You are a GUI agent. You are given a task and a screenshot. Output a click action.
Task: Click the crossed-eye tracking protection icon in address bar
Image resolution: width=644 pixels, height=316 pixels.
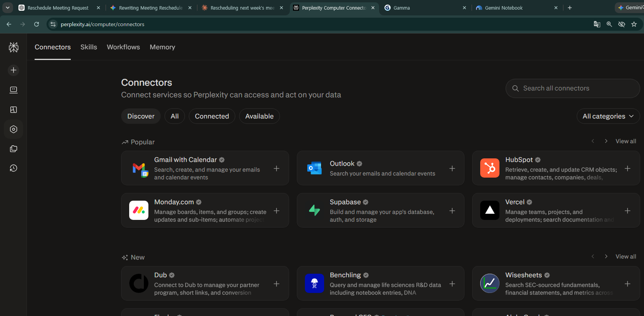point(622,24)
